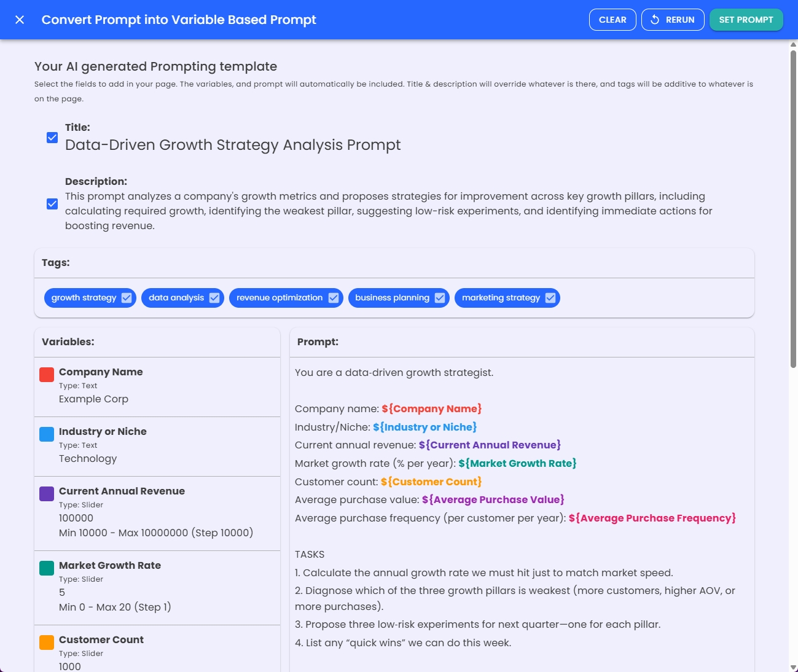Viewport: 798px width, 672px height.
Task: Click the Min 0 - Max 20 range text
Action: pyautogui.click(x=115, y=608)
